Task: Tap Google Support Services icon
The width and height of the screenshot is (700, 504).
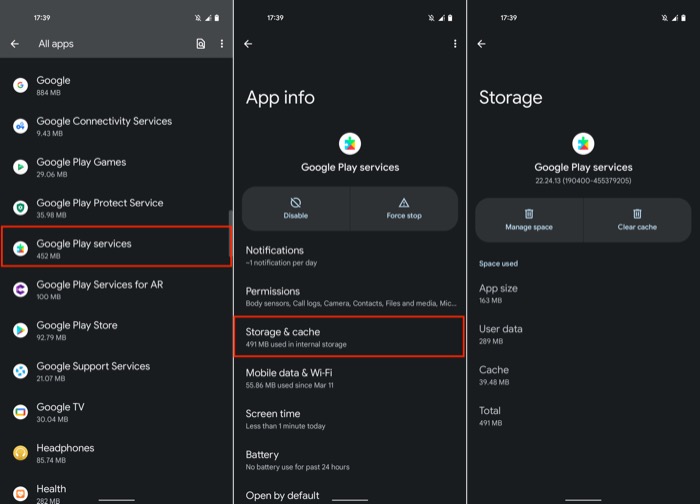Action: point(20,371)
